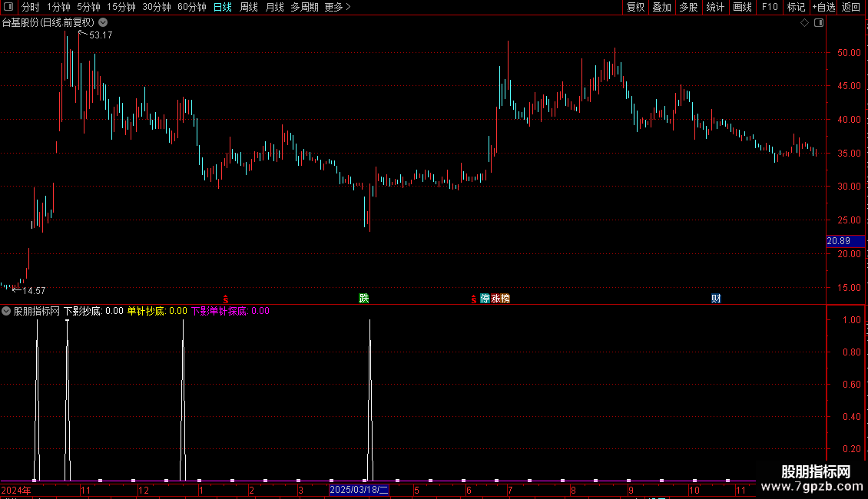
Task: Click the 叠加 overlay button
Action: [661, 7]
